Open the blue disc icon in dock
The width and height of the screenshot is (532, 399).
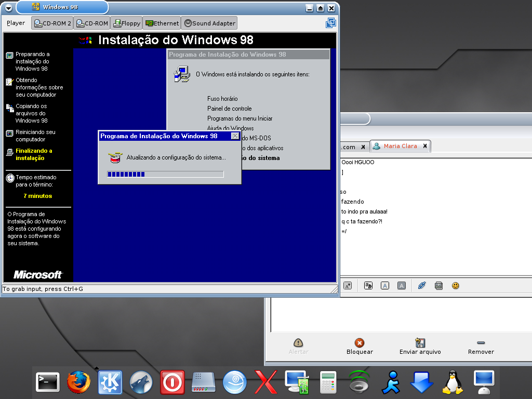pyautogui.click(x=234, y=382)
